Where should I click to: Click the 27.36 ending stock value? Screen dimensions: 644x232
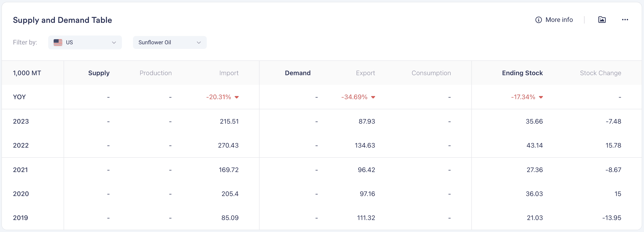tap(535, 170)
